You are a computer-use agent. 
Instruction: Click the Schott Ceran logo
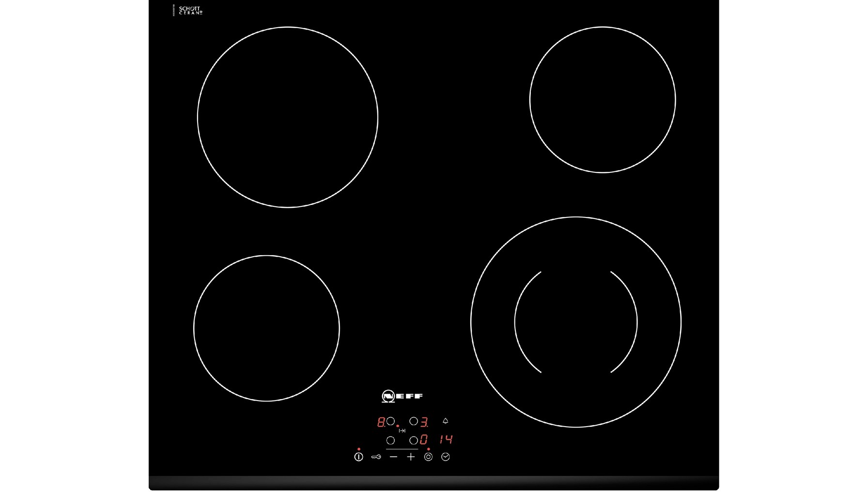[190, 11]
